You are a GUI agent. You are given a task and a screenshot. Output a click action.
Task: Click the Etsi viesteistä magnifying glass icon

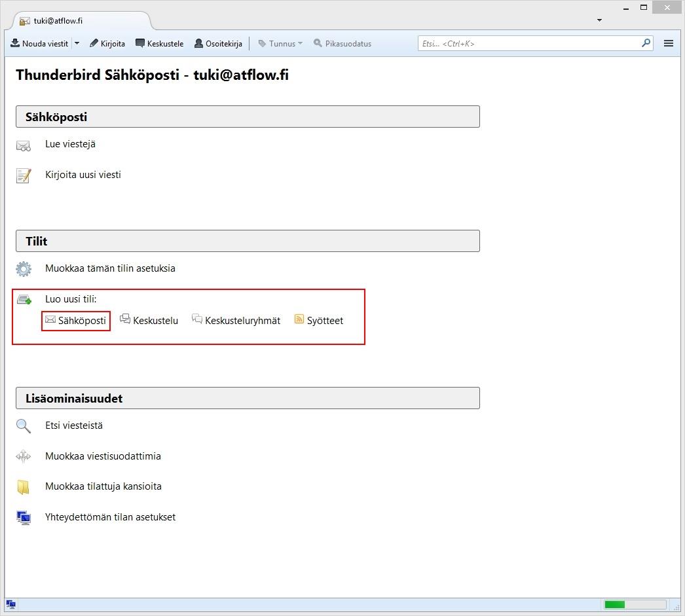point(24,426)
